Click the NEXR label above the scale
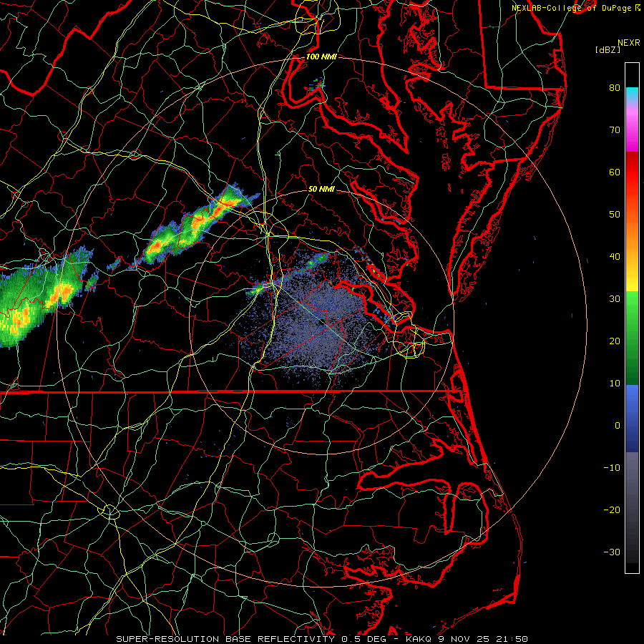Viewport: 644px width, 644px height. point(629,43)
